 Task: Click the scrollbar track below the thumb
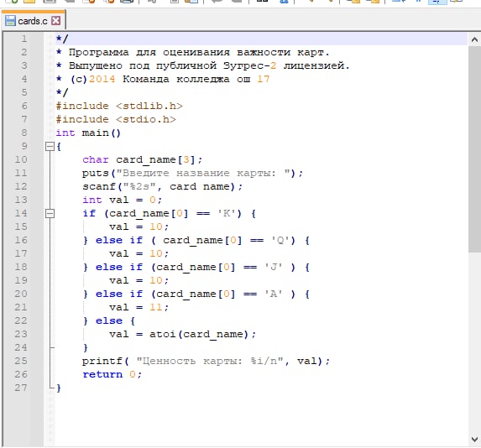(x=474, y=342)
